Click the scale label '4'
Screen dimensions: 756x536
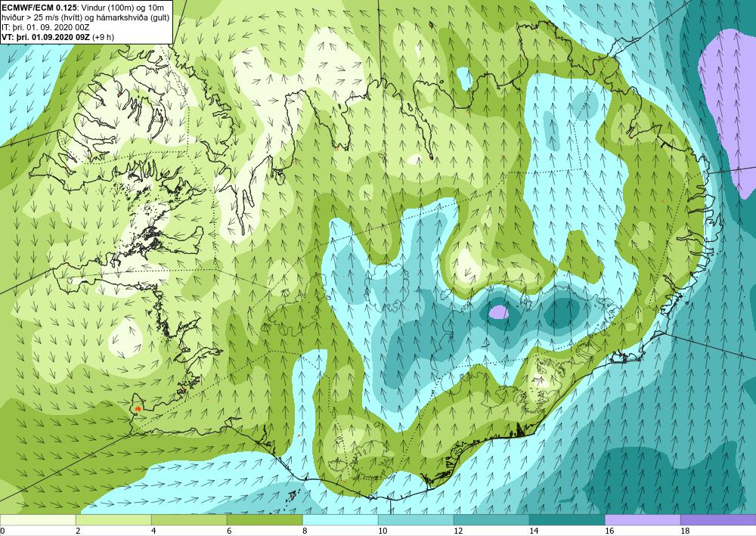[x=153, y=531]
